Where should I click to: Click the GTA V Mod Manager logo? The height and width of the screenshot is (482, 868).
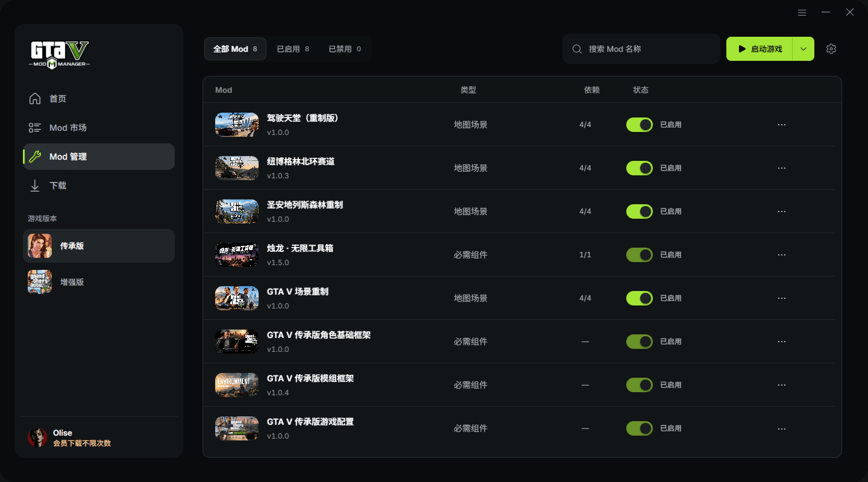point(60,55)
